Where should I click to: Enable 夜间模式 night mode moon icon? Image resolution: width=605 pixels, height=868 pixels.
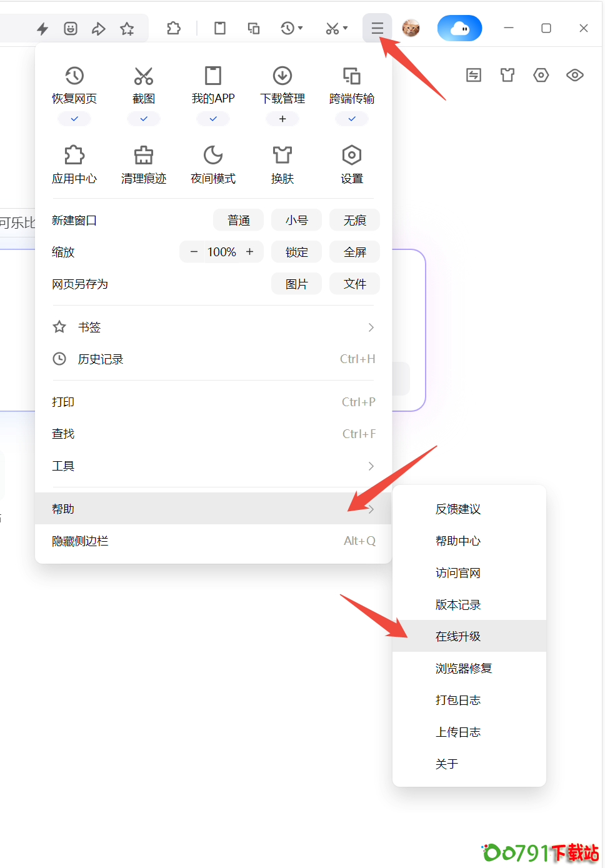pyautogui.click(x=213, y=156)
